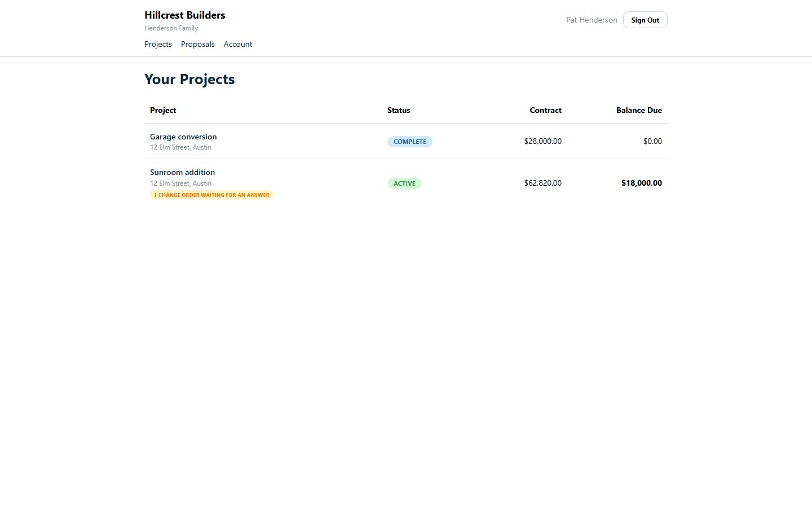Viewport: 812px width, 508px height.
Task: Open the Projects nav item
Action: 158,44
